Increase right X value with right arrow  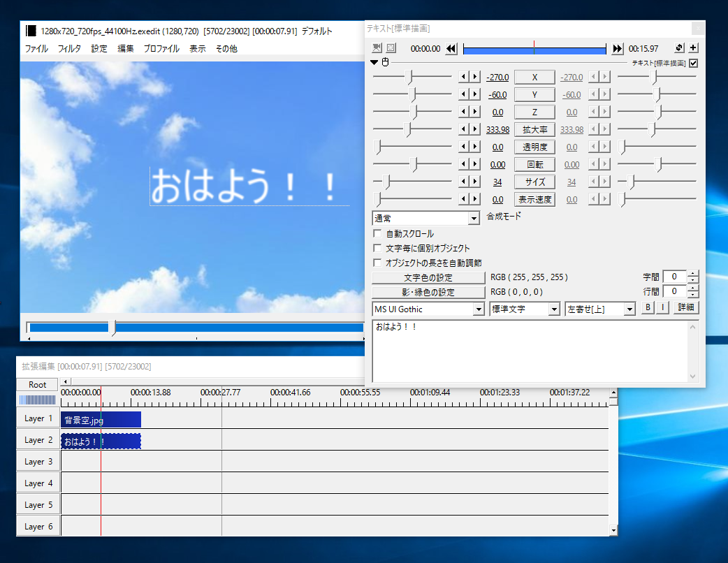[x=604, y=77]
